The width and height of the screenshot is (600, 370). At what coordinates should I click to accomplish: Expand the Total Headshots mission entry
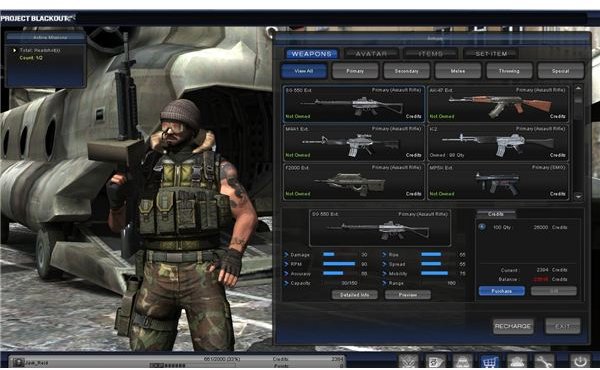pos(15,50)
